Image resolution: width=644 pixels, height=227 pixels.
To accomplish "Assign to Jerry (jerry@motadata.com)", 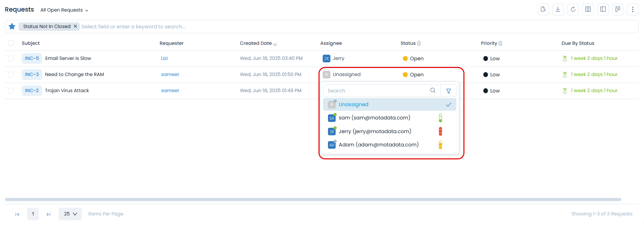I will coord(390,131).
